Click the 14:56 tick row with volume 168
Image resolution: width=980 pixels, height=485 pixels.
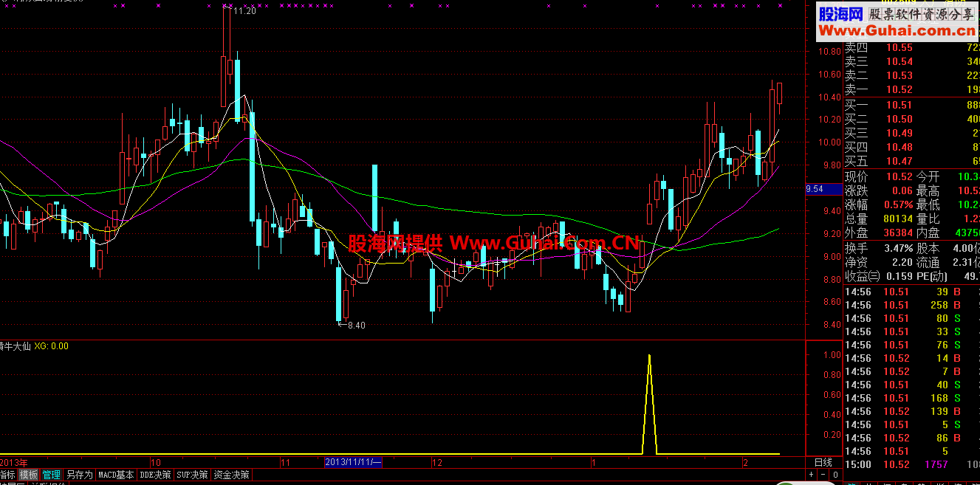coord(912,398)
